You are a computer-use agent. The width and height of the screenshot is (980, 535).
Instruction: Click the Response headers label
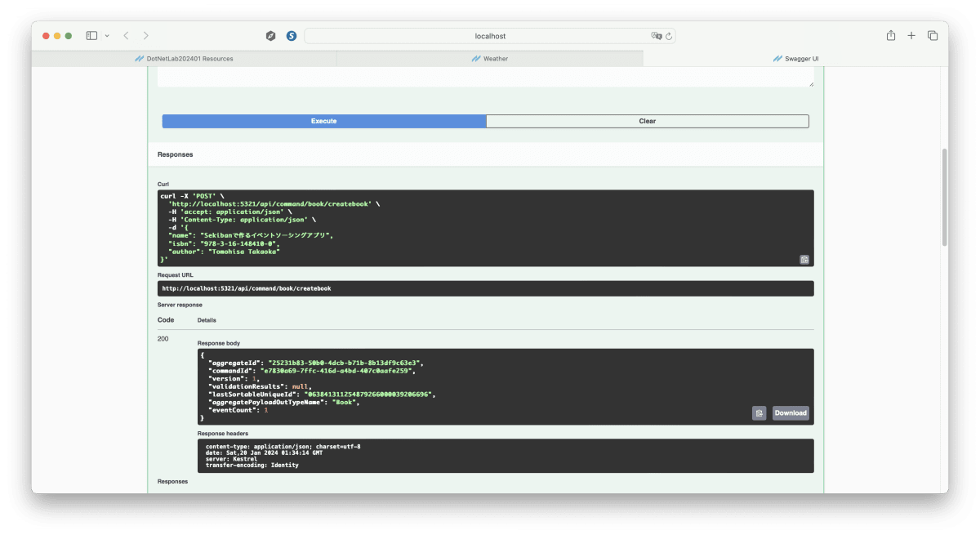(x=223, y=433)
